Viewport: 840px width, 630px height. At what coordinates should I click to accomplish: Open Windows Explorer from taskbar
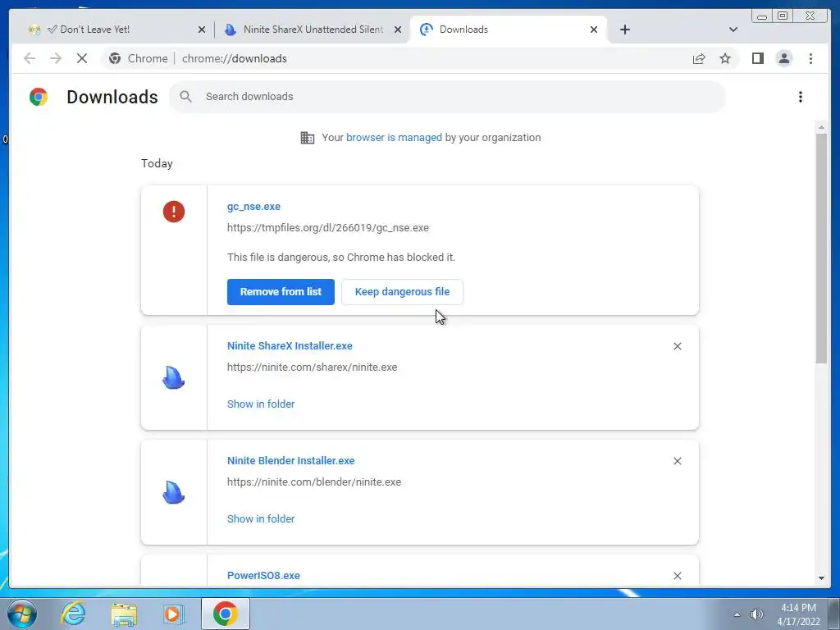(x=124, y=614)
